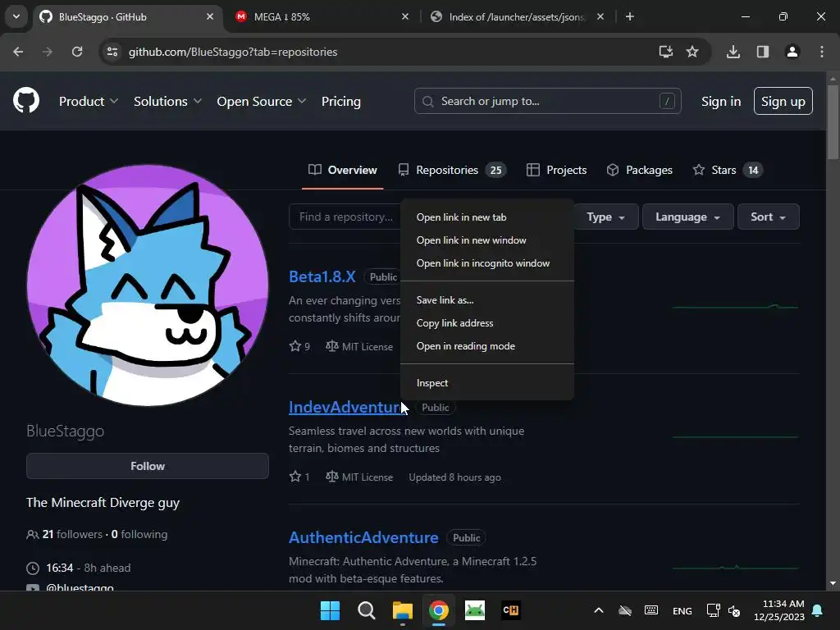The width and height of the screenshot is (840, 630).
Task: Switch to the Overview tab
Action: pos(343,171)
